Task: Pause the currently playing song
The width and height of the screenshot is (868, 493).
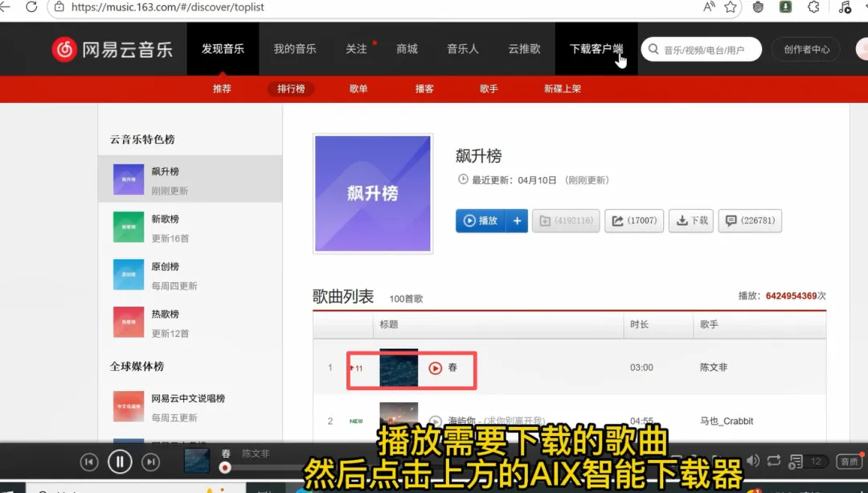Action: tap(120, 462)
